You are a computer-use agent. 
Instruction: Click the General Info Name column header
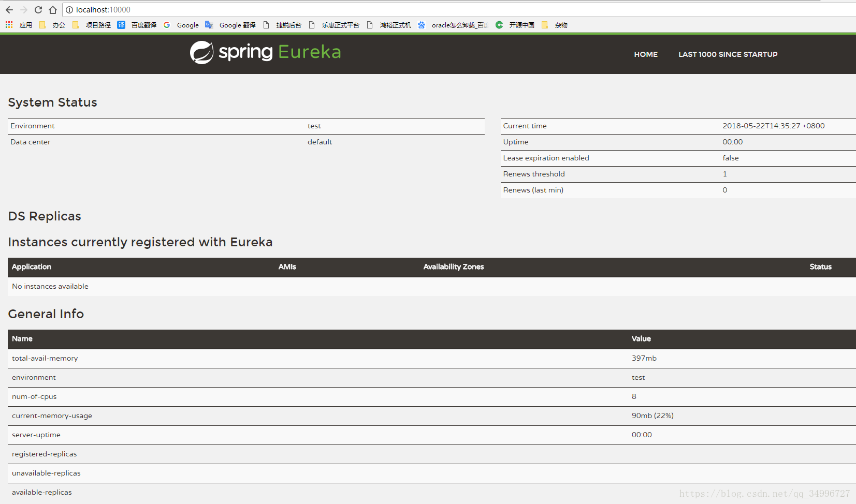[x=22, y=338]
